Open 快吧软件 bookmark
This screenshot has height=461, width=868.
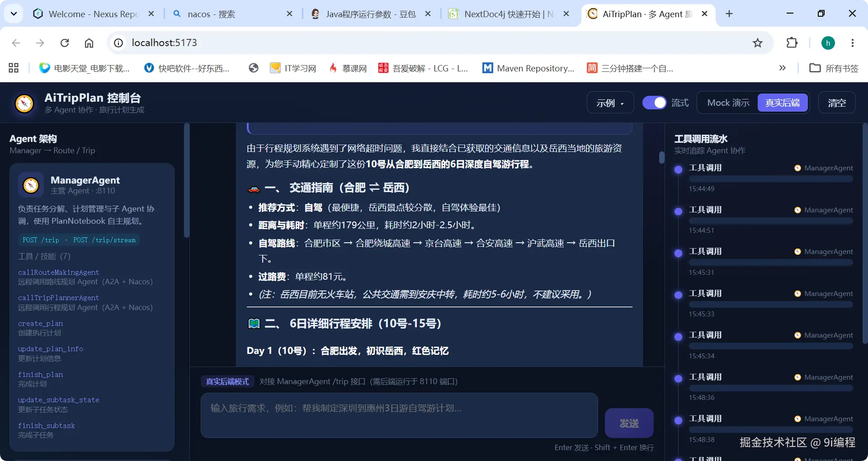tap(187, 68)
